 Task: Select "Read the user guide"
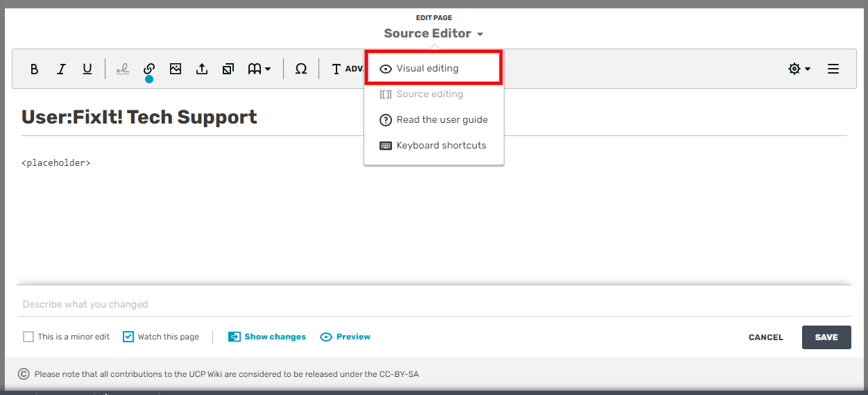tap(442, 119)
